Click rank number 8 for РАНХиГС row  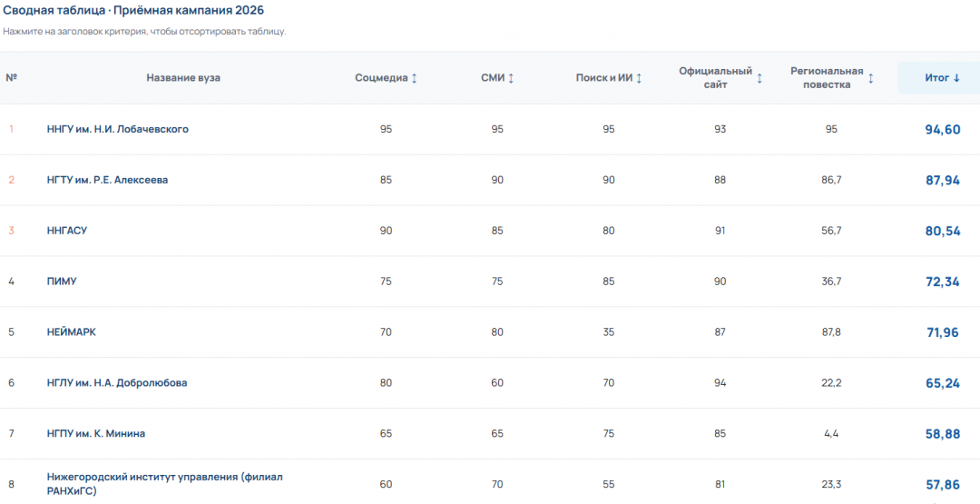[x=11, y=484]
